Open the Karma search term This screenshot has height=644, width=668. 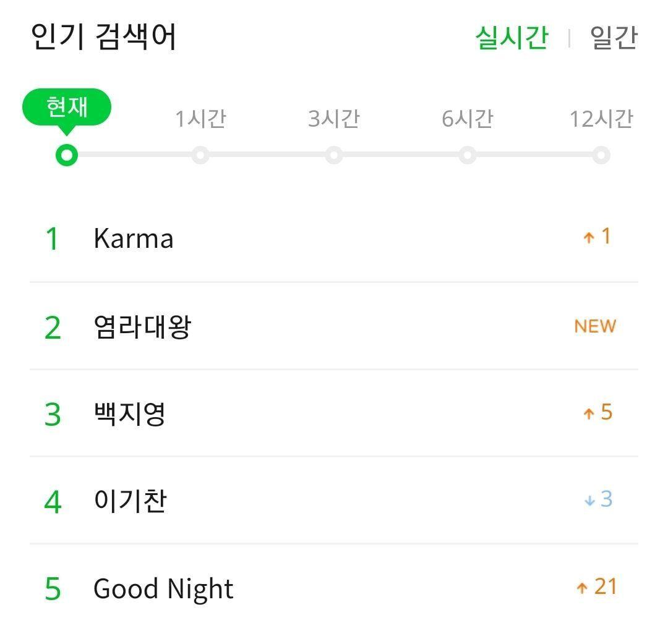click(133, 239)
